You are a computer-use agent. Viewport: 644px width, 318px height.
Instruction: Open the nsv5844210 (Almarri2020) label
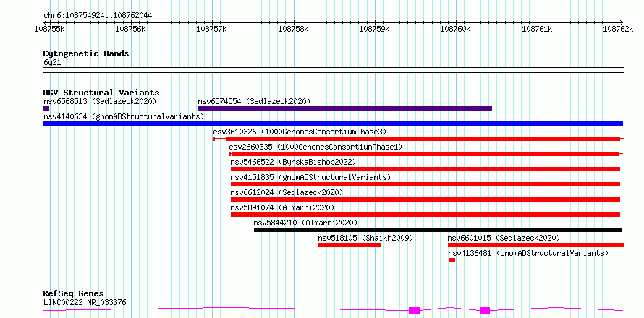click(305, 223)
